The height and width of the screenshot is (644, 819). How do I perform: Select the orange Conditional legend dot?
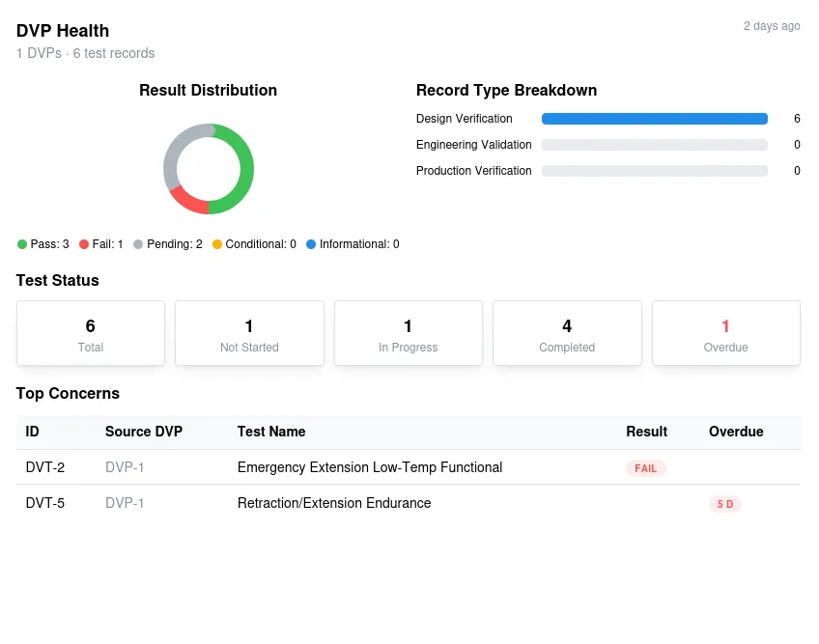[216, 244]
